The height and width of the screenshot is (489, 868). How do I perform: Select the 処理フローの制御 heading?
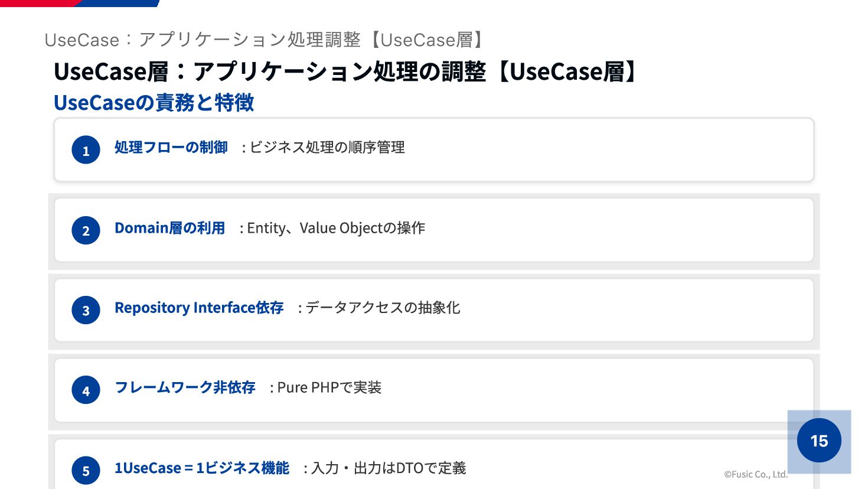click(171, 147)
